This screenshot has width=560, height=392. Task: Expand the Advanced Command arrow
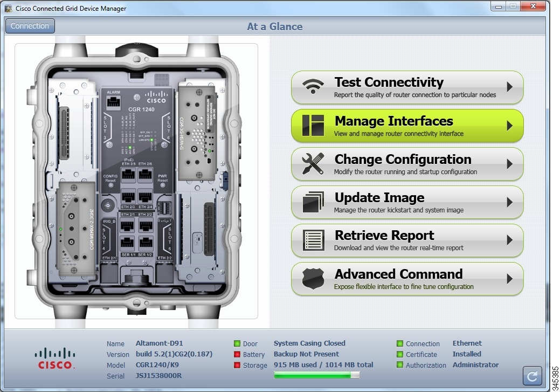coord(510,279)
